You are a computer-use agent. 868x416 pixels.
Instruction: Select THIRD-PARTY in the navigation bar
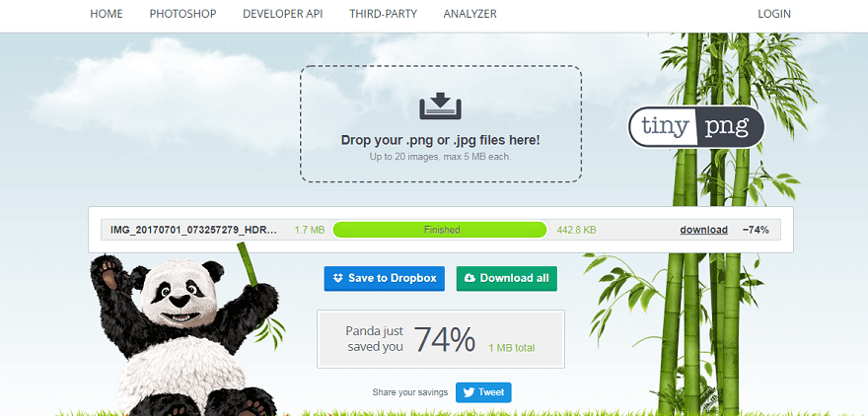coord(383,15)
